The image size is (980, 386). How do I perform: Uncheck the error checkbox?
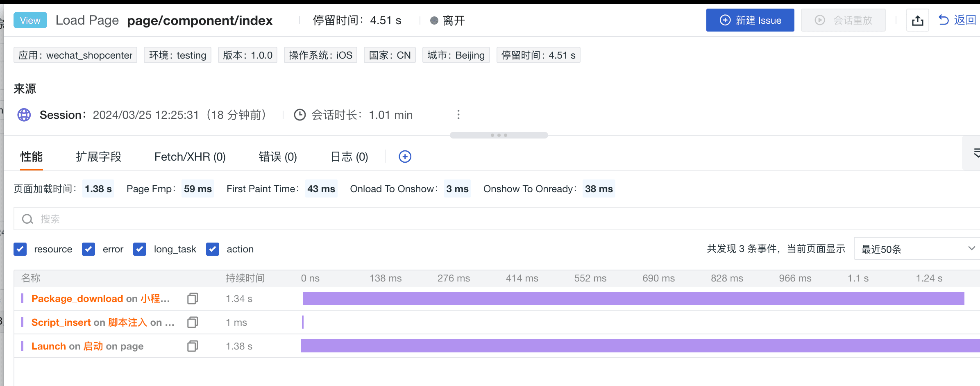[88, 249]
